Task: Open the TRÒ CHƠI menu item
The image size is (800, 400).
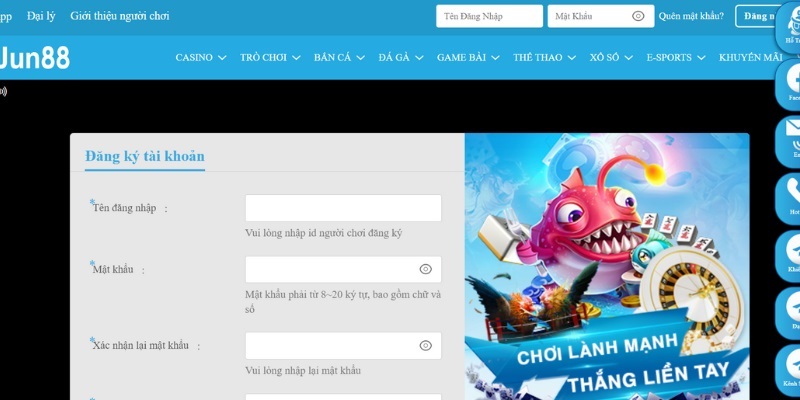Action: click(x=263, y=57)
